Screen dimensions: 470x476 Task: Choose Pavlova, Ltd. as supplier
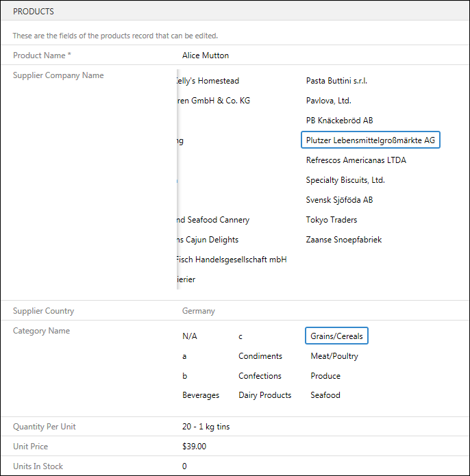(x=328, y=101)
